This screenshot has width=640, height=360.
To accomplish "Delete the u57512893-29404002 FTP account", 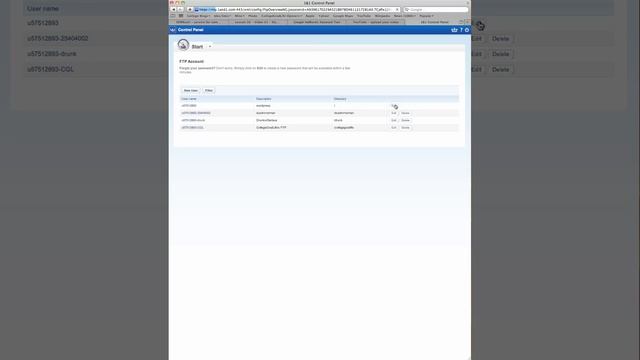I will [x=405, y=113].
